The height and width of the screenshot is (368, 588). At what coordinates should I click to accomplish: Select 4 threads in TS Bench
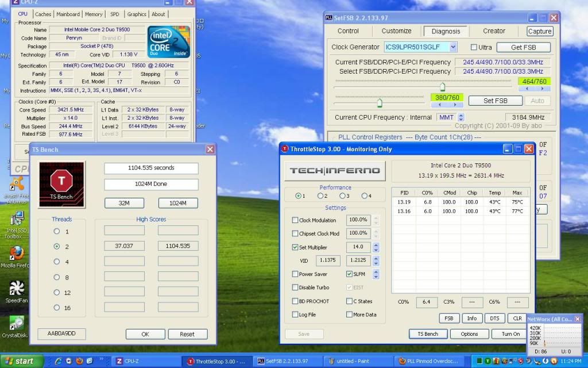click(57, 262)
